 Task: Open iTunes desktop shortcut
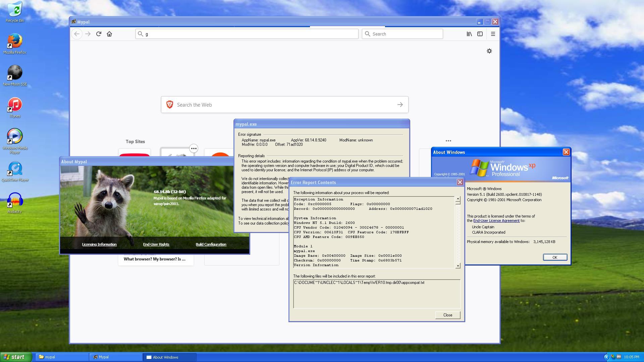tap(15, 108)
